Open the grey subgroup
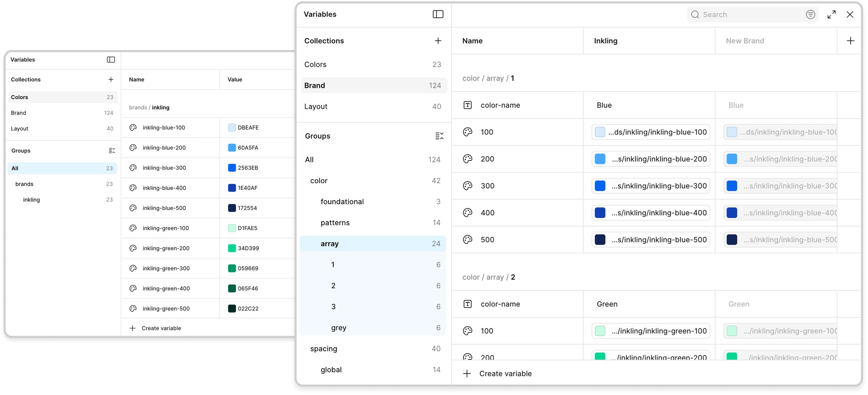Screen dimensions: 868x395 373,328
